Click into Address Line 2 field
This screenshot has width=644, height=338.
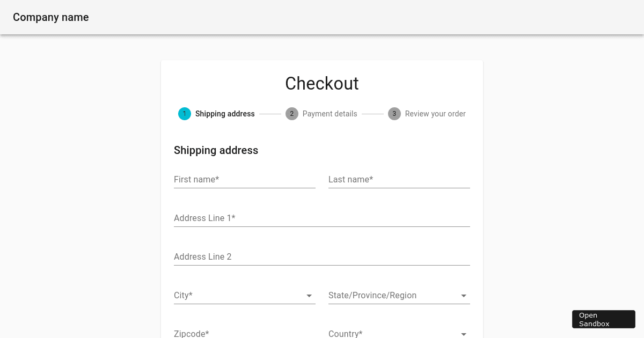tap(322, 257)
